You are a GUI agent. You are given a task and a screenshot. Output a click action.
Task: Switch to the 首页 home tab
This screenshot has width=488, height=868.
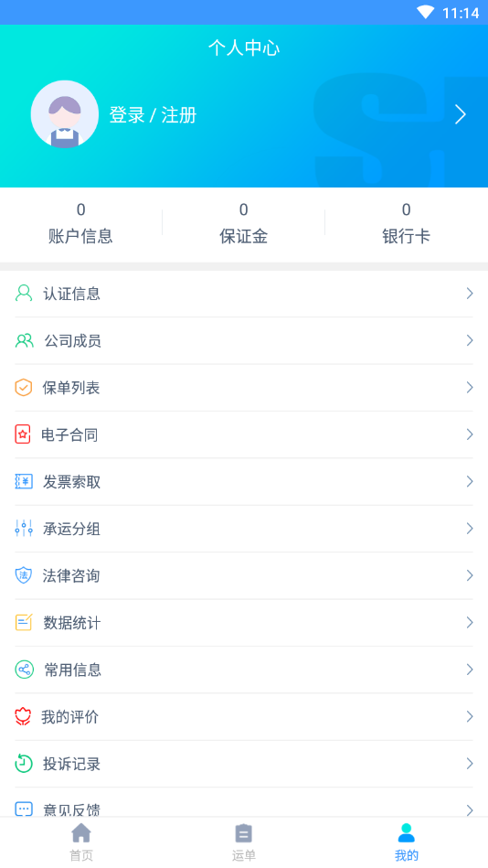81,842
